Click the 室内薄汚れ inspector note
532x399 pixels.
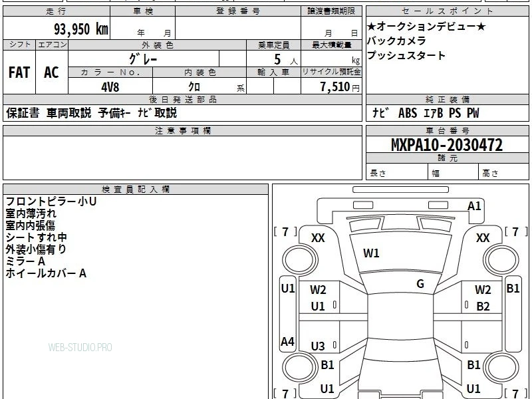pos(31,213)
